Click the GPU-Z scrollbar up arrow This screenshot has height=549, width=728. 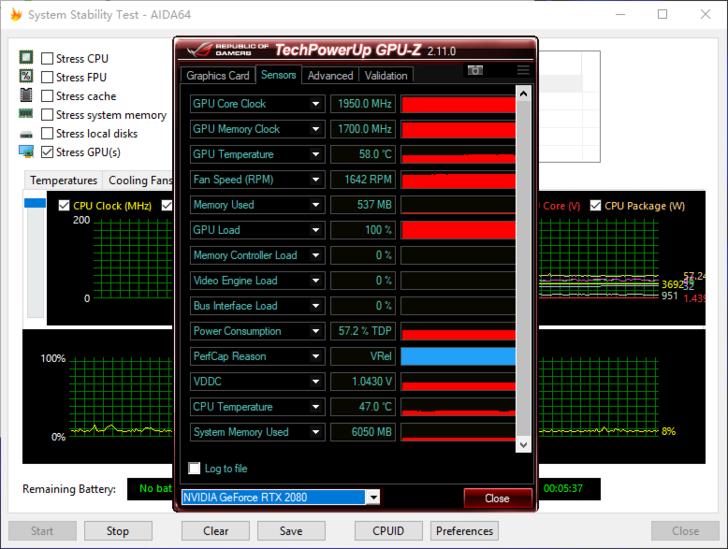click(x=523, y=94)
